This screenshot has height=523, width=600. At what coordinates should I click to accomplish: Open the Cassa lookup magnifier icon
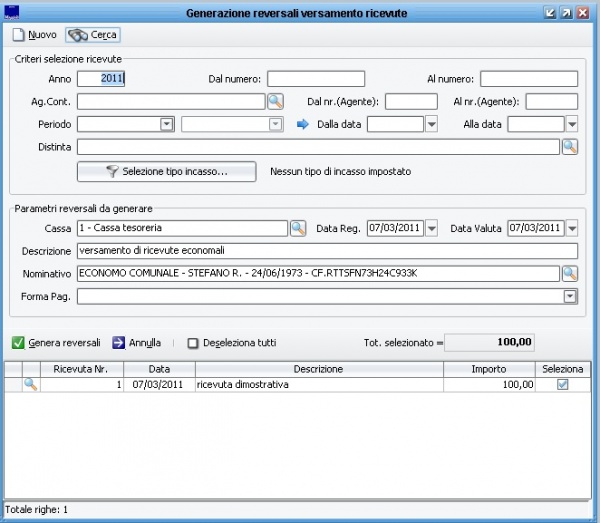298,229
